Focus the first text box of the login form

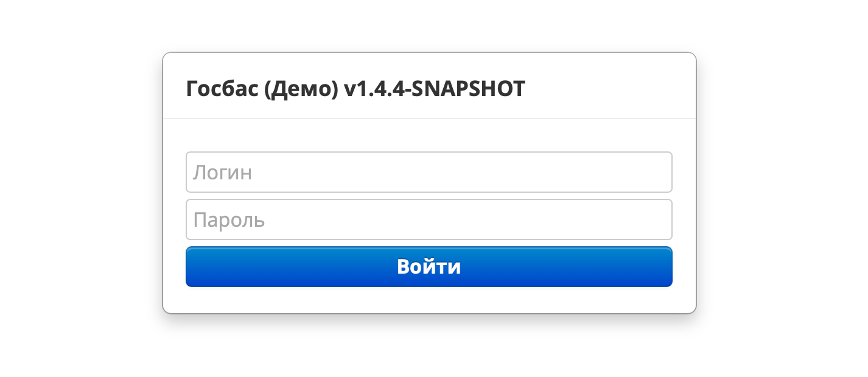(429, 172)
